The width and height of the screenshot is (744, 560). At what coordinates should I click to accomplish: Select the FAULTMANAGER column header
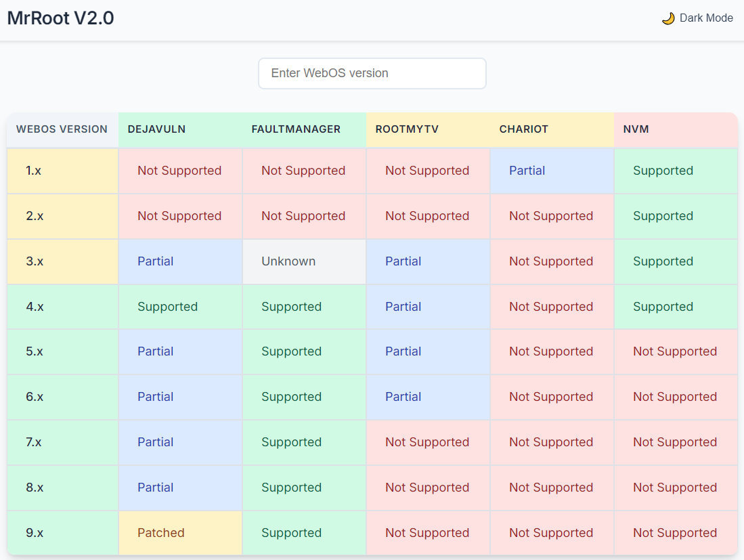coord(295,129)
